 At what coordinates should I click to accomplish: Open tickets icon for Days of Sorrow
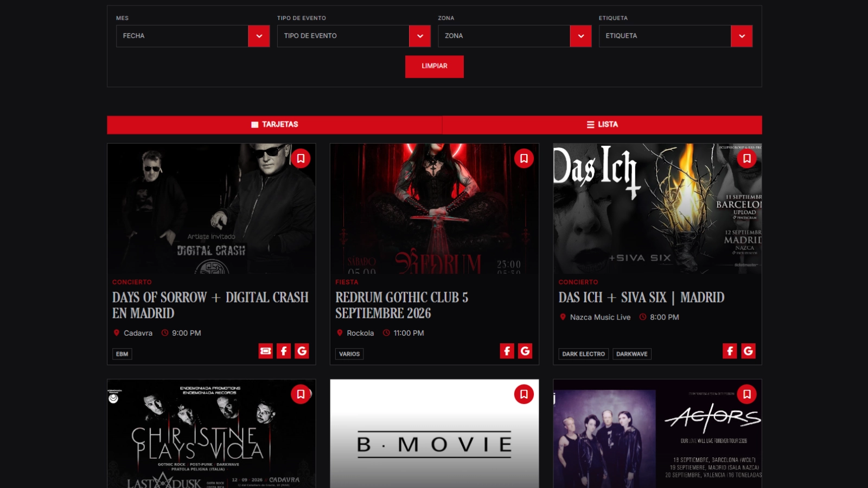tap(266, 351)
